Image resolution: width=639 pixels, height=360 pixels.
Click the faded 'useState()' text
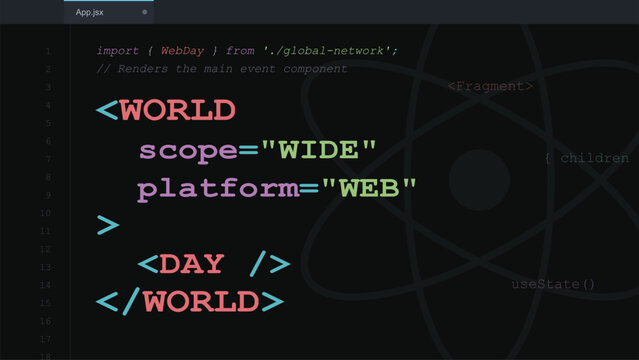553,284
